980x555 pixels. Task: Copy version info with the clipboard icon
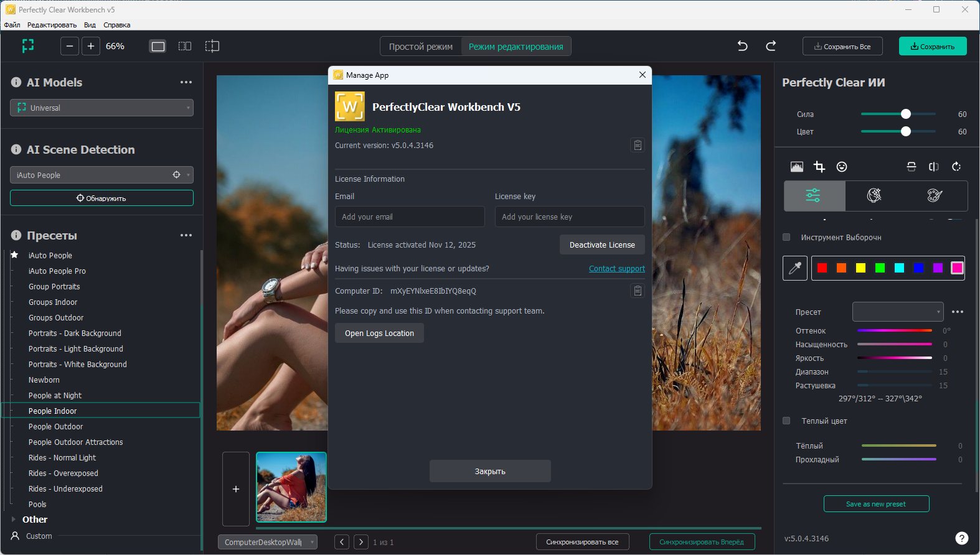tap(637, 145)
